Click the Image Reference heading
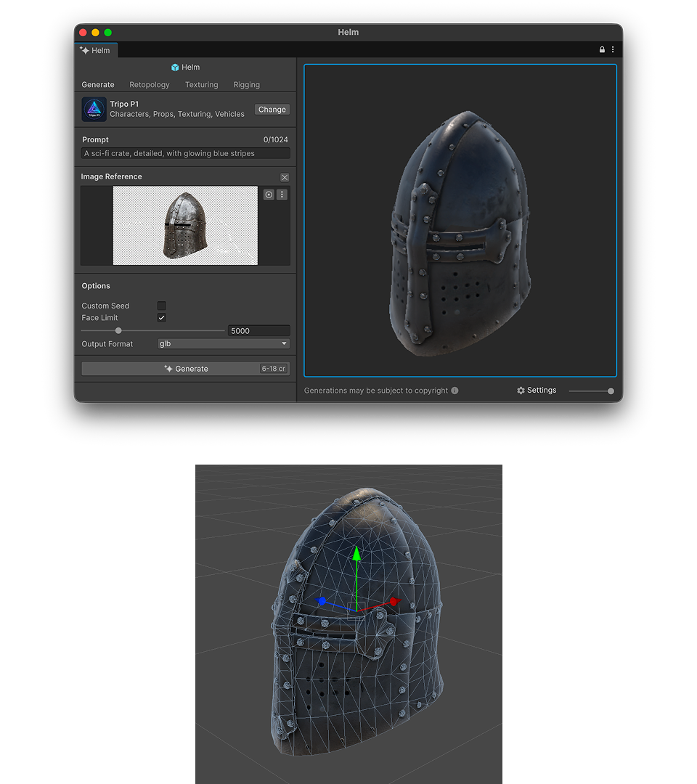 pos(112,176)
